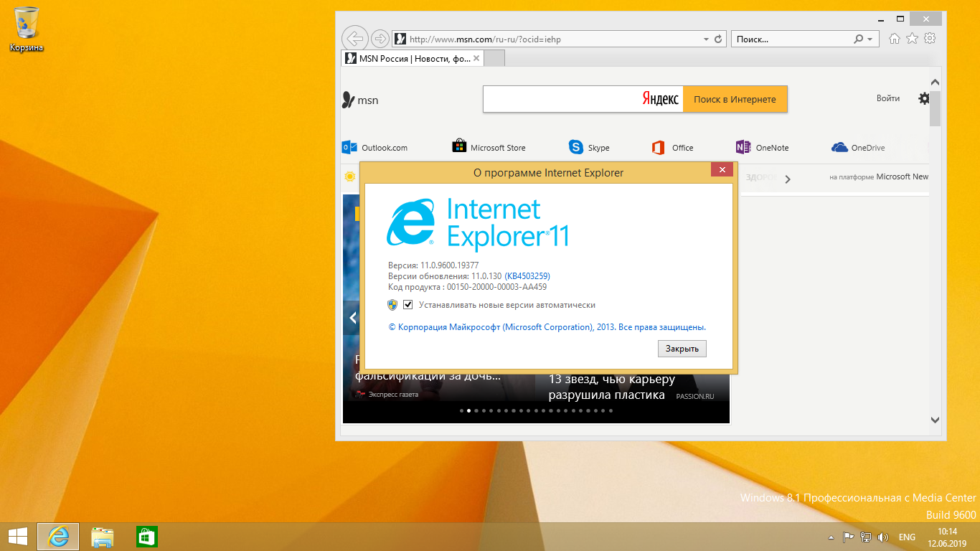Select the last carousel pagination dot
Image resolution: width=980 pixels, height=551 pixels.
(611, 411)
